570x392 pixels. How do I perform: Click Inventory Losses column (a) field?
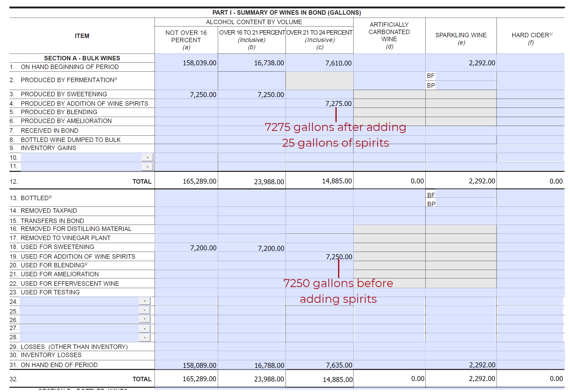point(186,356)
